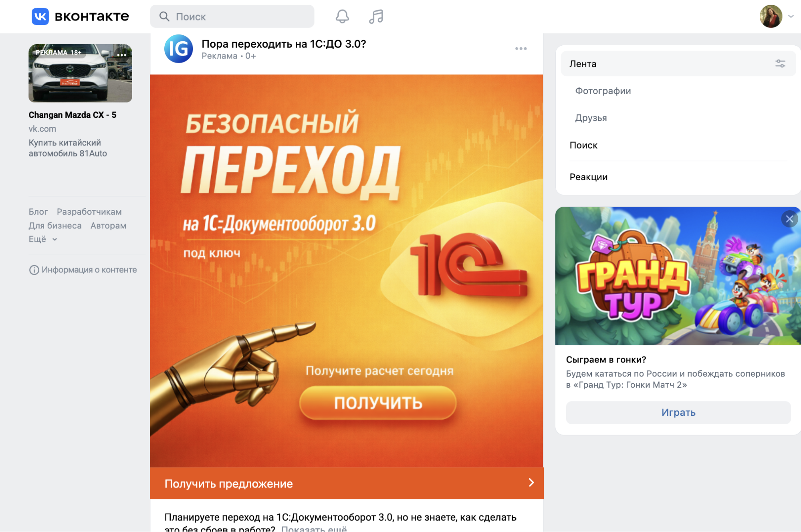The image size is (801, 532).
Task: Open Changan Mazda CX - 5 title link
Action: click(73, 115)
